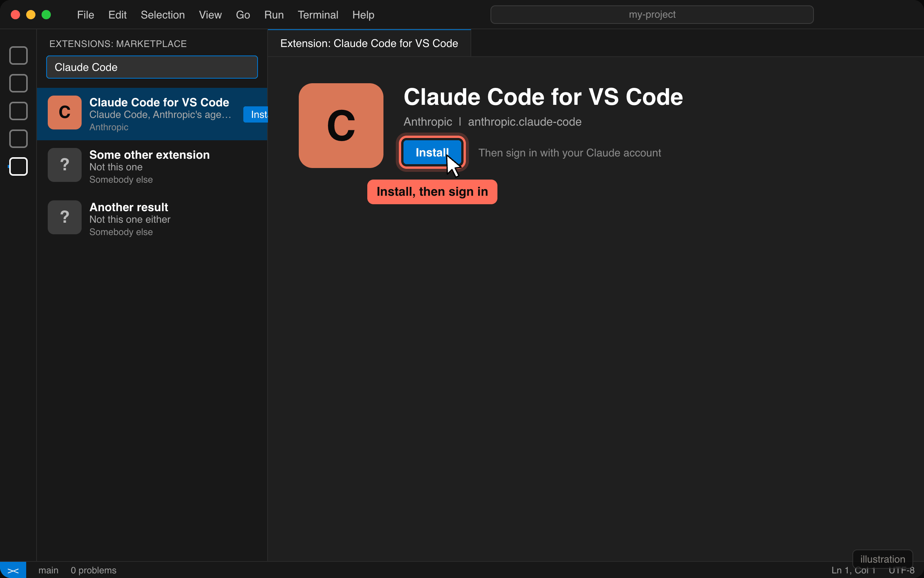Open the third activity bar icon

18,111
